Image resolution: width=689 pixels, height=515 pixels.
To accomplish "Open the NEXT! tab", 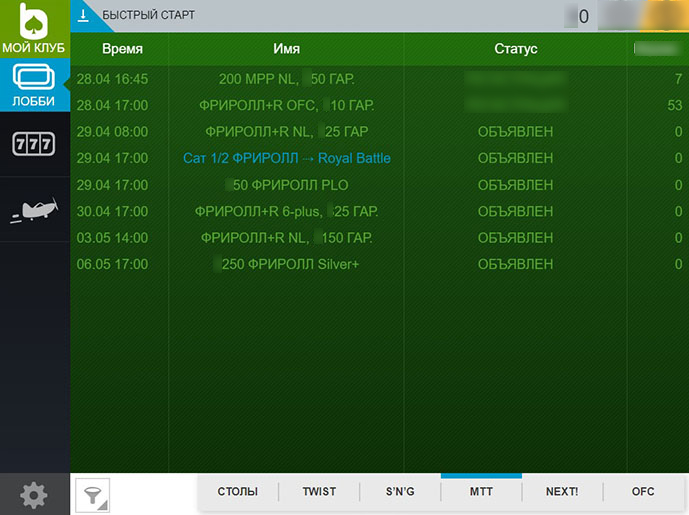I will click(561, 492).
